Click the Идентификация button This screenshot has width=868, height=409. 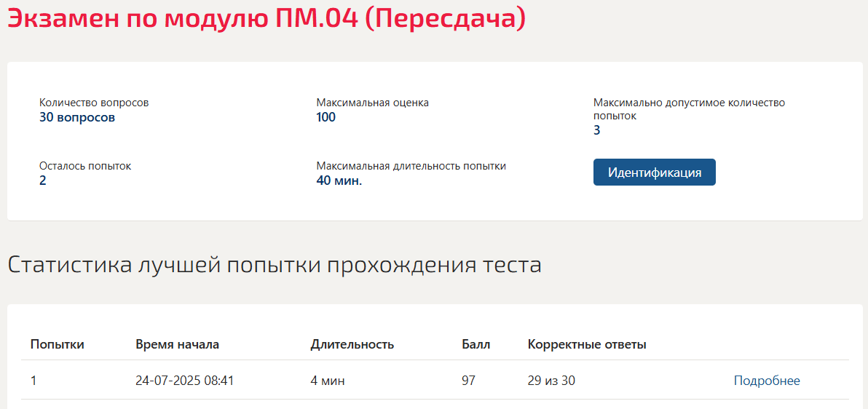pos(655,172)
